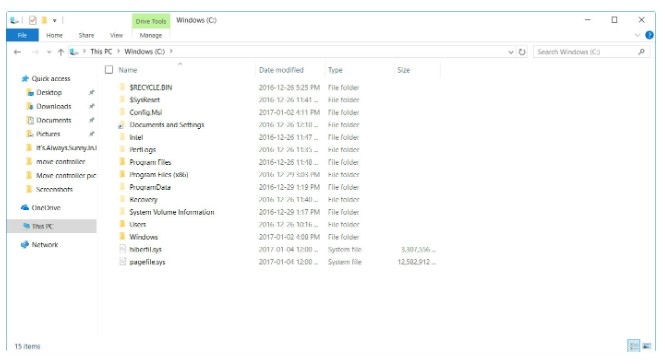Screen dimensions: 665x364
Task: Open Desktop in Quick access
Action: (x=49, y=92)
